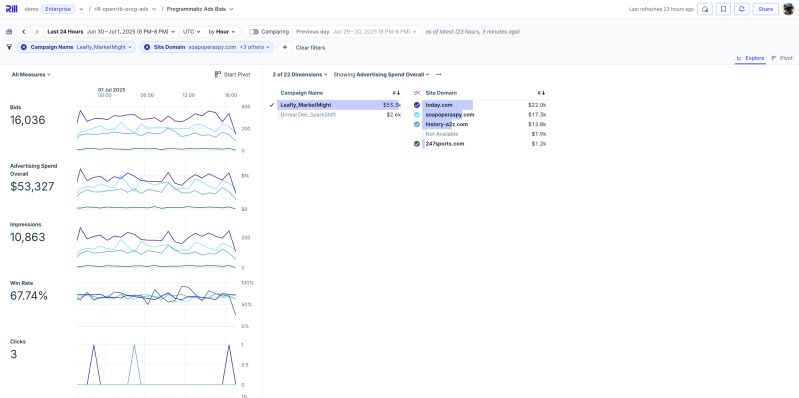
Task: Go to next time period arrow
Action: pyautogui.click(x=37, y=32)
